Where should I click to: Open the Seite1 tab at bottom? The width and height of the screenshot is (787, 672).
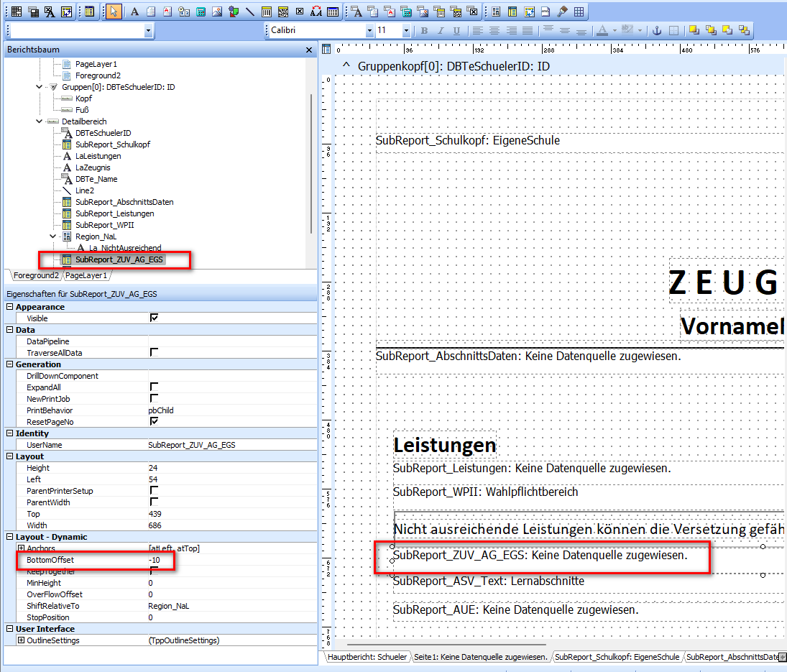click(x=480, y=657)
